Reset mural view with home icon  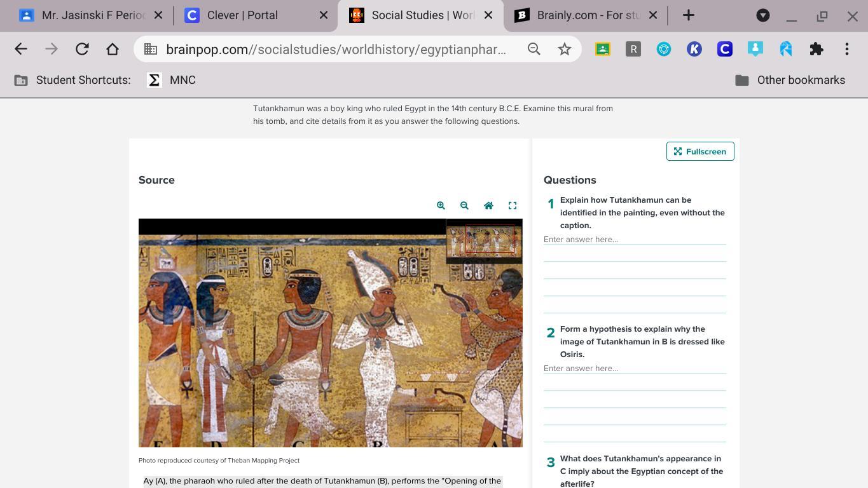point(488,205)
